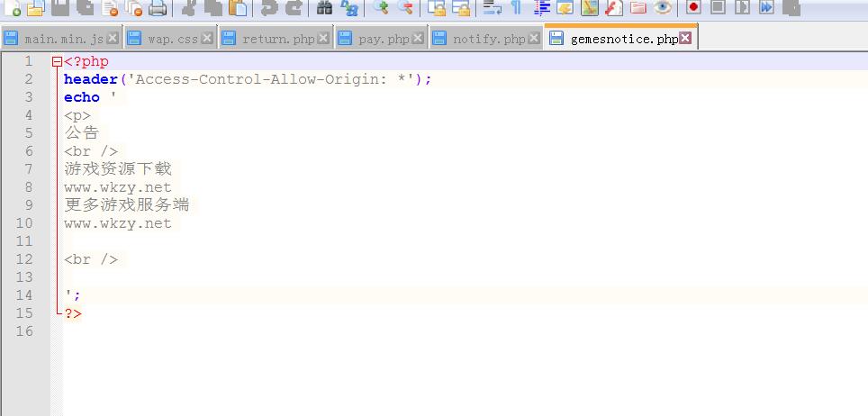Toggle Word Wrap toolbar button
This screenshot has width=868, height=416.
492,8
